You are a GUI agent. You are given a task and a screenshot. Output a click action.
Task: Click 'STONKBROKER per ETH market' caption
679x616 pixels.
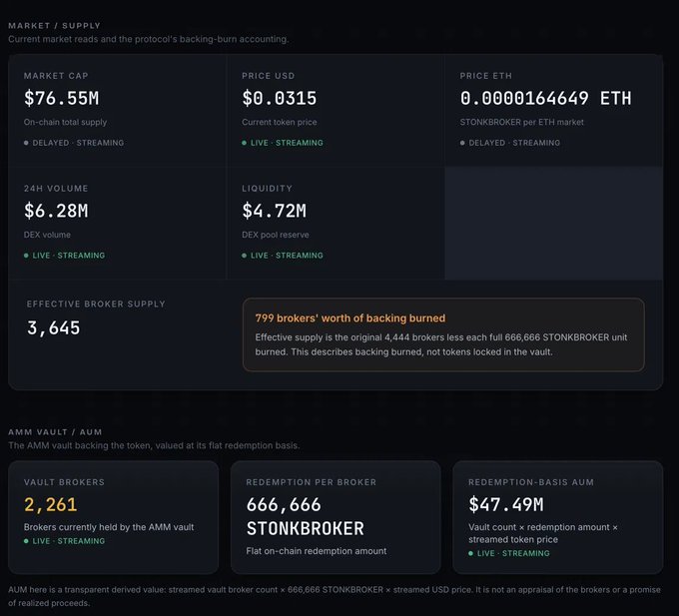(522, 122)
